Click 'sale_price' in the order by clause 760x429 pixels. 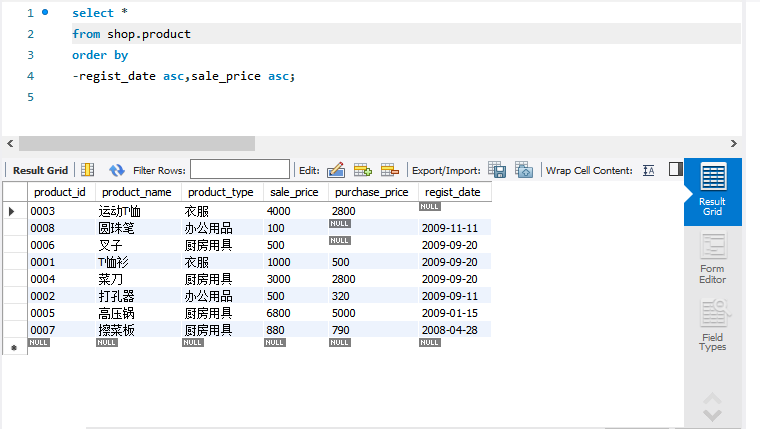226,76
